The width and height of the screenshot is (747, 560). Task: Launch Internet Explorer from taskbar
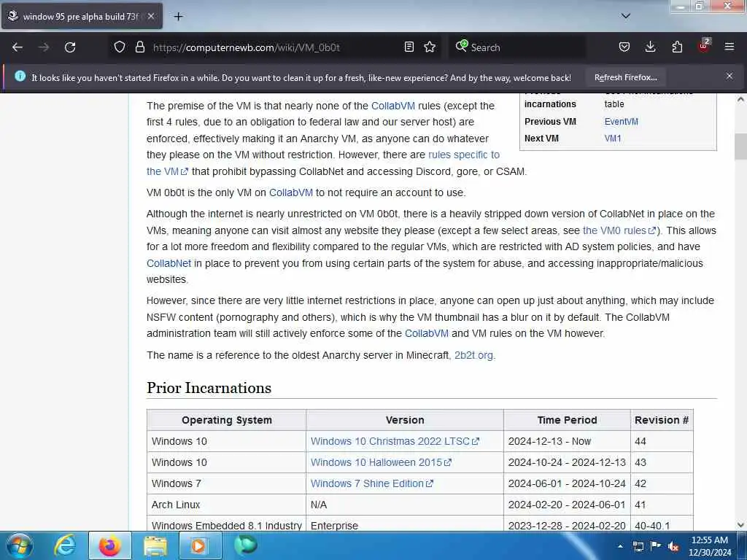coord(65,545)
